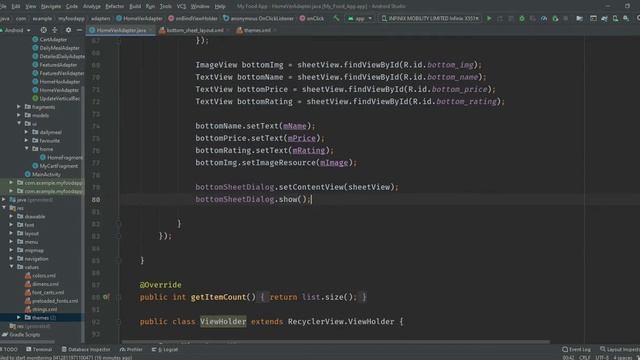Open Project Structure folder icon

click(x=579, y=18)
